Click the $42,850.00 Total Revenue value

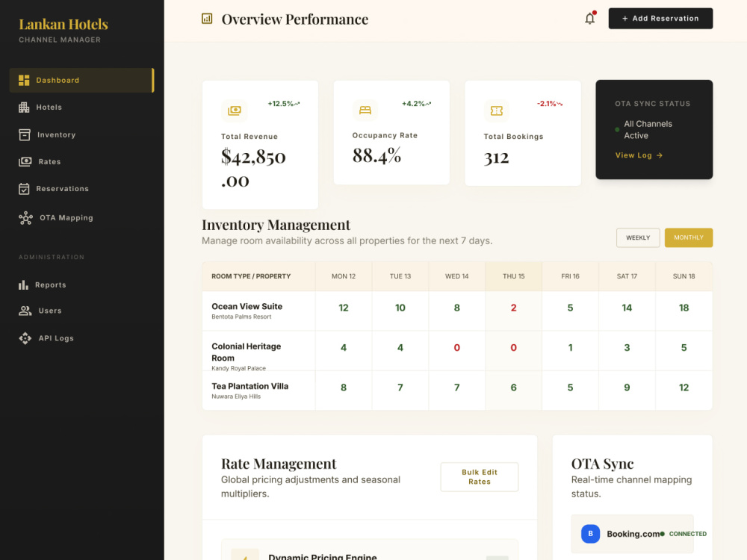pyautogui.click(x=253, y=169)
